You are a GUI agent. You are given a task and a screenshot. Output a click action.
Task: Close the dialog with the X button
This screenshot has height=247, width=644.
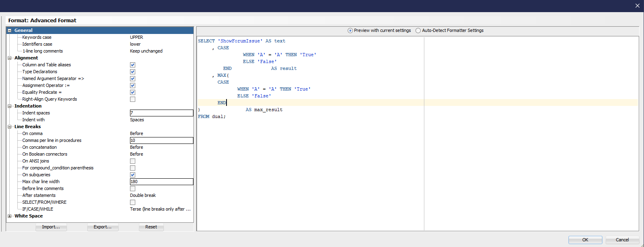click(638, 6)
